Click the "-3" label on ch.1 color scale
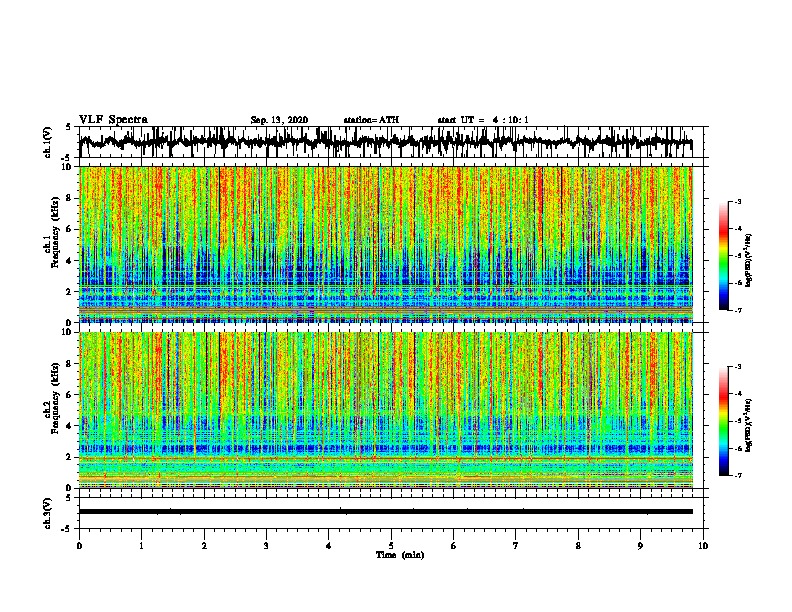 pyautogui.click(x=738, y=202)
